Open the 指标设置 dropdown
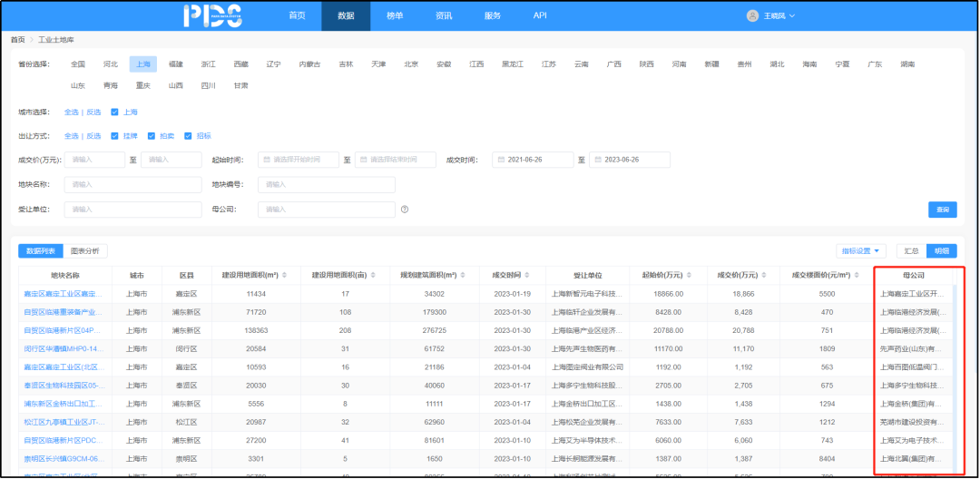 click(x=861, y=251)
